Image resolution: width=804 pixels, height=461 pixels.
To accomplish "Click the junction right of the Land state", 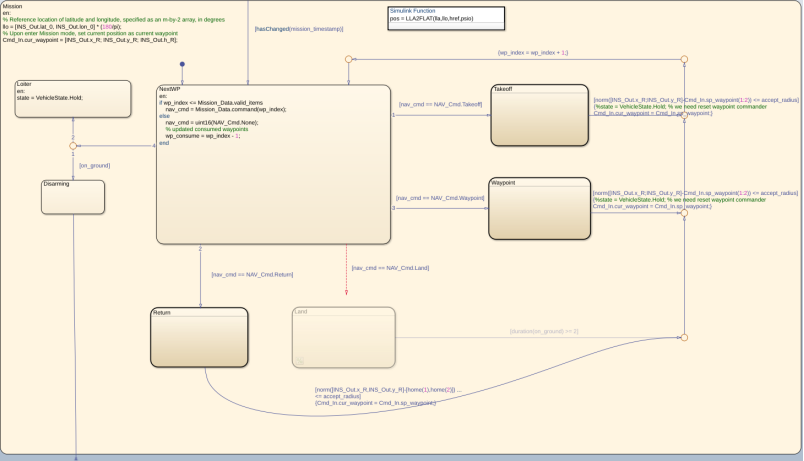I will point(684,337).
